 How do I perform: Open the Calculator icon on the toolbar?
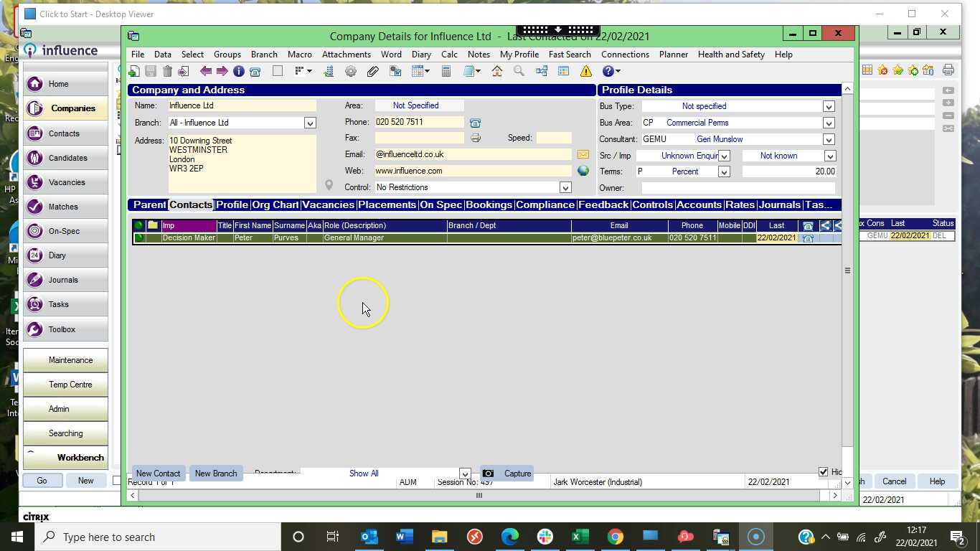(446, 70)
